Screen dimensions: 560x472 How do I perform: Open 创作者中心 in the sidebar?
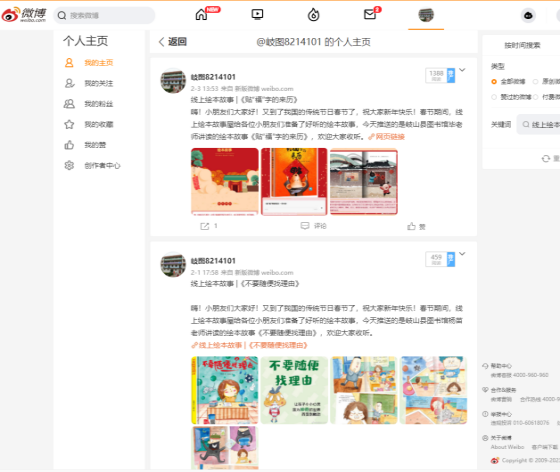[102, 166]
